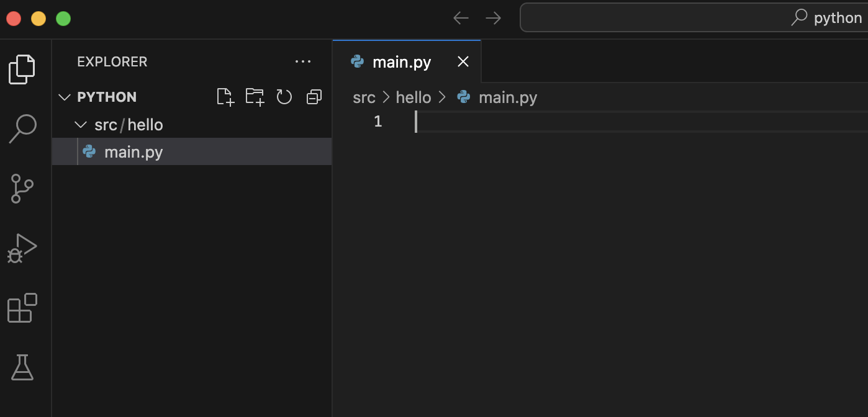Screen dimensions: 868x417
Task: Open the Run and Debug view
Action: pos(22,248)
